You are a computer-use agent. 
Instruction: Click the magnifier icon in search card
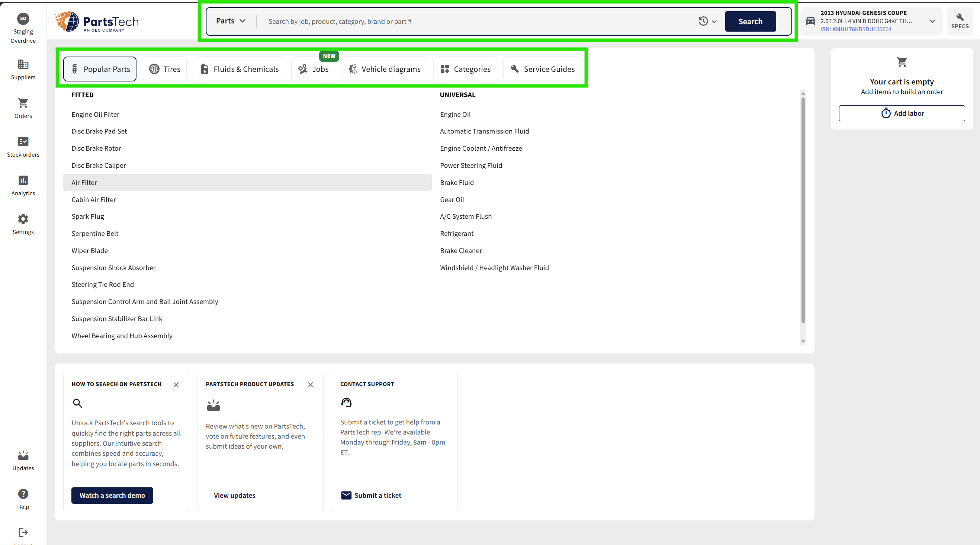77,403
